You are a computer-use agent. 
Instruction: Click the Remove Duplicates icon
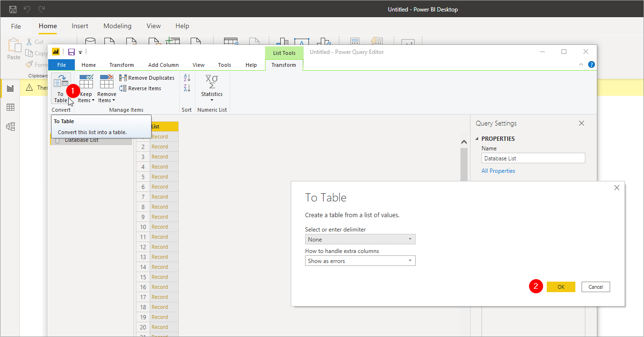[123, 78]
